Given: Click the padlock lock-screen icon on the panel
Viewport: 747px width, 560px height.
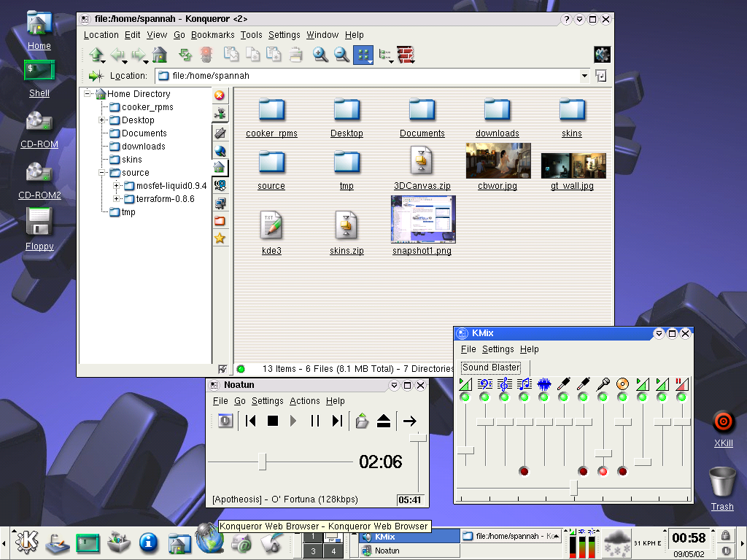Looking at the screenshot, I should (x=726, y=535).
